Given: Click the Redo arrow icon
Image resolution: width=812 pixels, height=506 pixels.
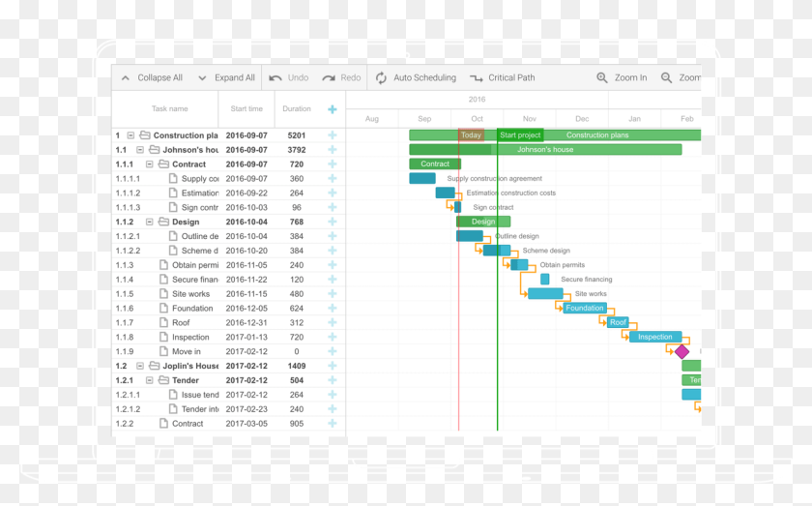Looking at the screenshot, I should pos(329,78).
